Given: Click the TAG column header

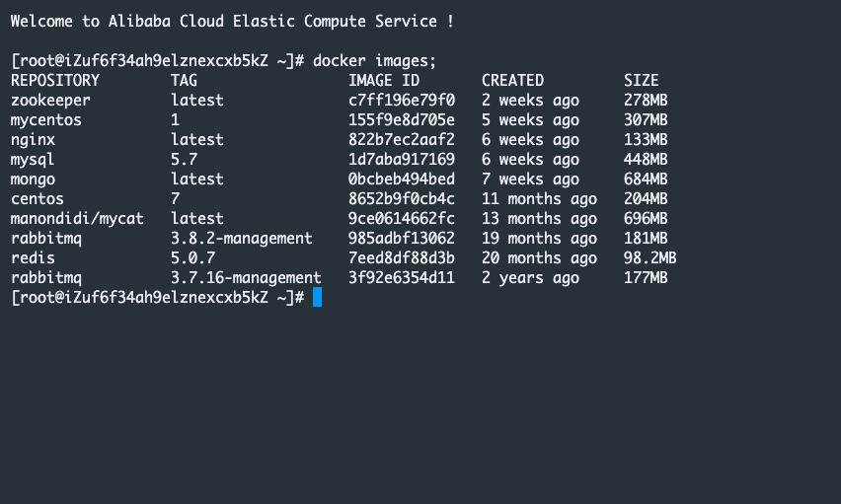Looking at the screenshot, I should tap(184, 80).
